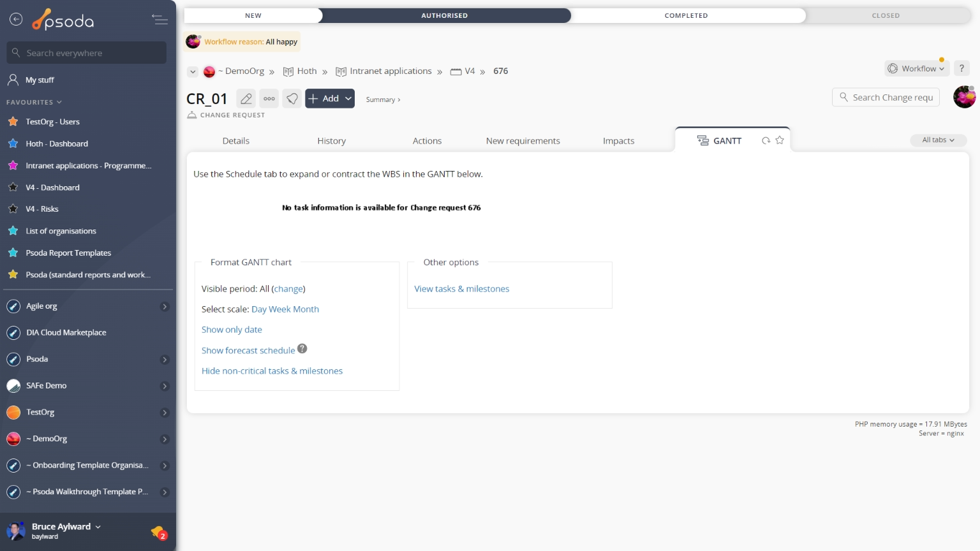This screenshot has height=551, width=980.
Task: Open help using the question mark icon
Action: 961,68
